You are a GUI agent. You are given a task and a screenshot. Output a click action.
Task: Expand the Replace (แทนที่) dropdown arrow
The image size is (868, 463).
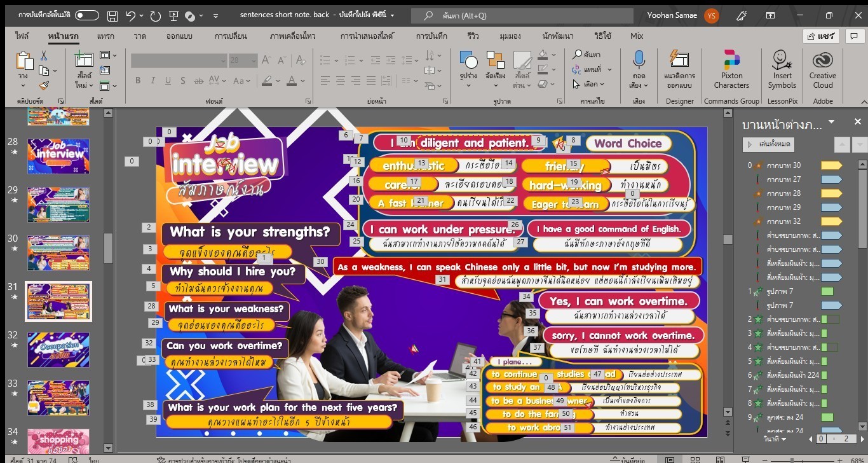point(609,69)
